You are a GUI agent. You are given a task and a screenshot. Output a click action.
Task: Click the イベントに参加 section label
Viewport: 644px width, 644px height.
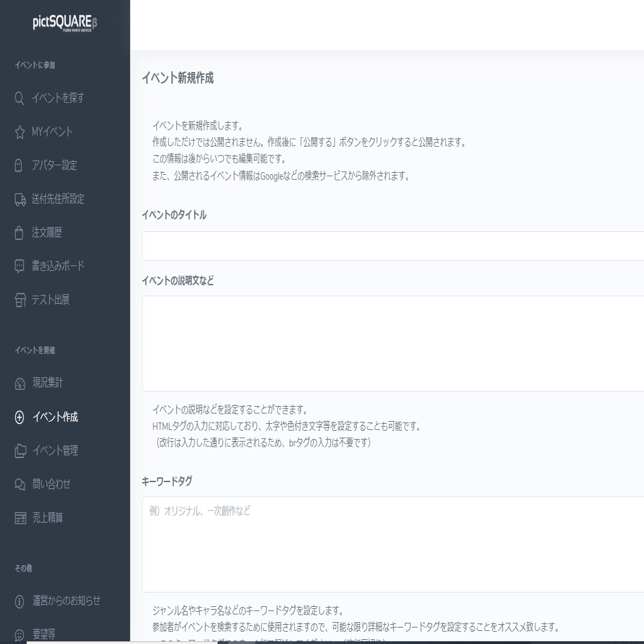pos(35,65)
